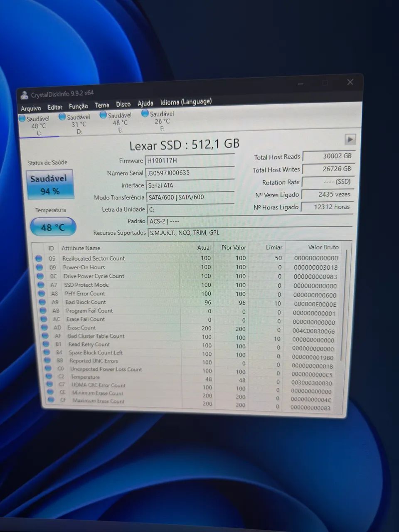Select the Power-On Hours attribute name
Image resolution: width=399 pixels, height=532 pixels.
(x=84, y=267)
